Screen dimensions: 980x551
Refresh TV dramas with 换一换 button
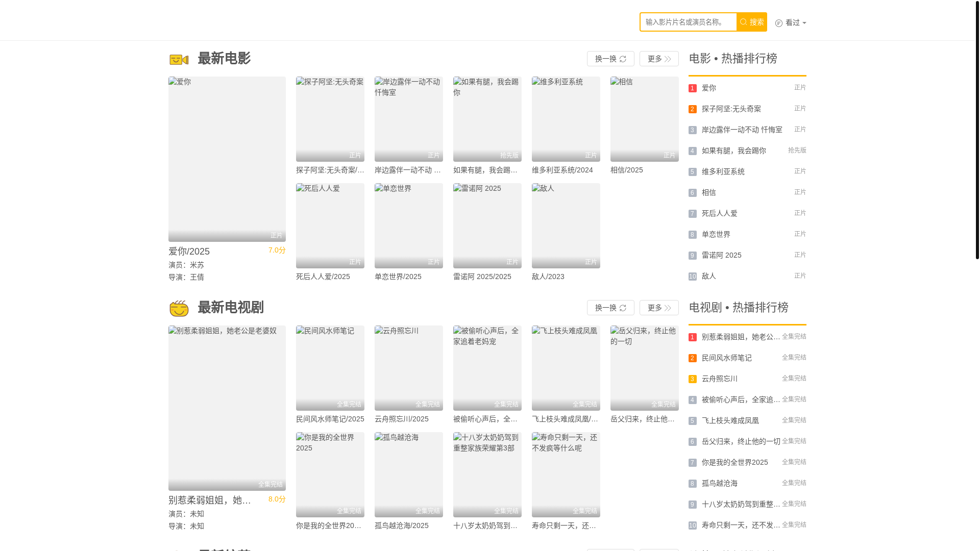610,308
